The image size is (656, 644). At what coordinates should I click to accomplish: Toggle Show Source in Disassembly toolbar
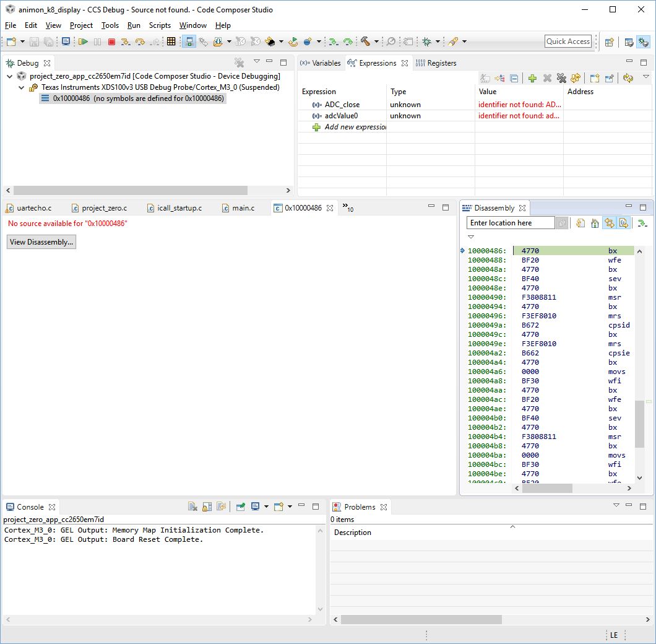(624, 223)
